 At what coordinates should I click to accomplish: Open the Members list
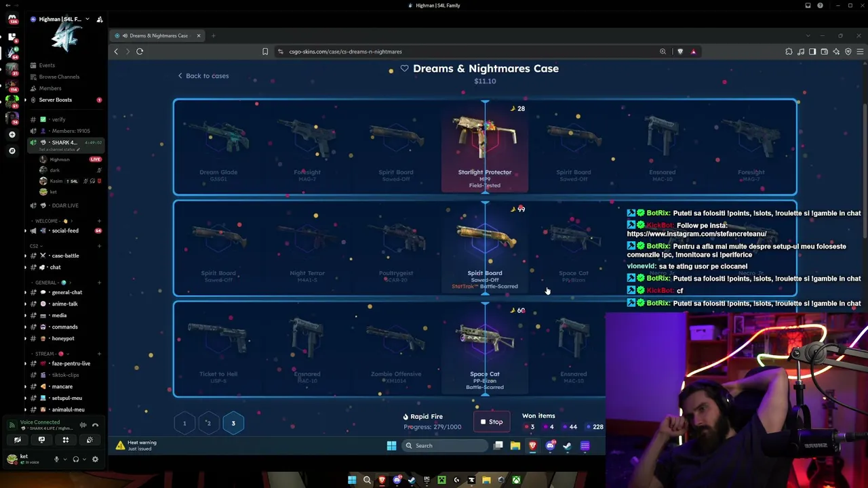50,88
